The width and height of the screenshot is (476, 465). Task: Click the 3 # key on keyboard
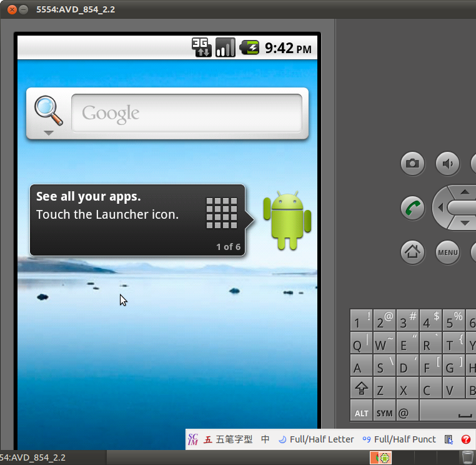coord(407,320)
